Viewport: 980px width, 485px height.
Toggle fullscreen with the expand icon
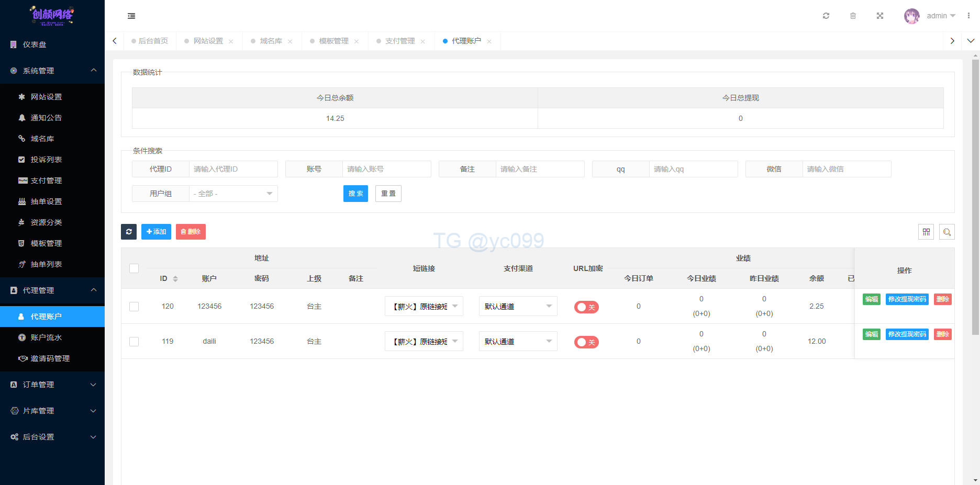click(880, 16)
